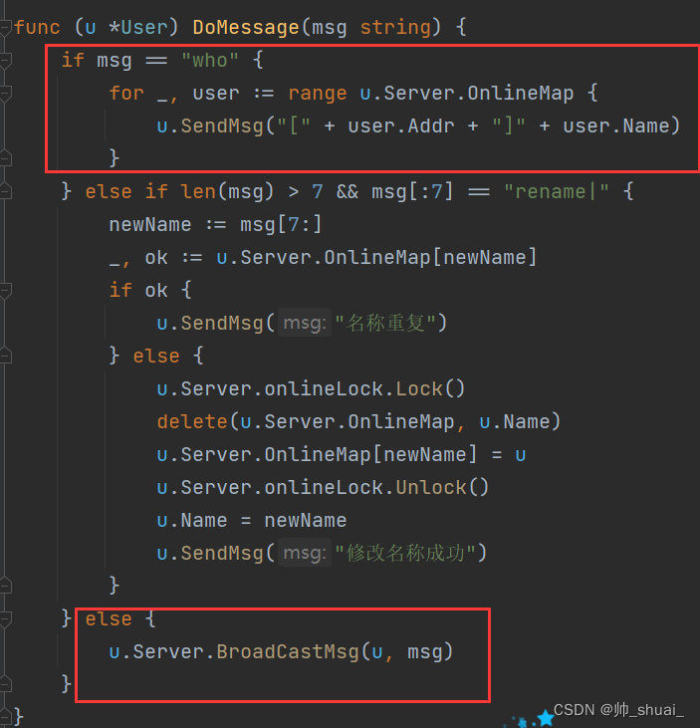Click the msg argument in BroadCastMsg
Image resolution: width=700 pixels, height=728 pixels.
425,652
